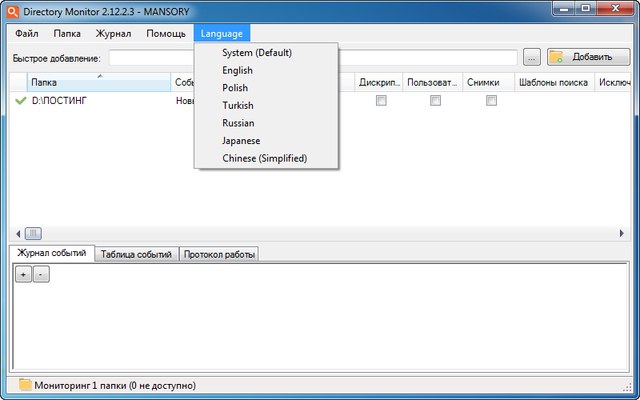
Task: Open the Журнал menu
Action: click(x=113, y=33)
